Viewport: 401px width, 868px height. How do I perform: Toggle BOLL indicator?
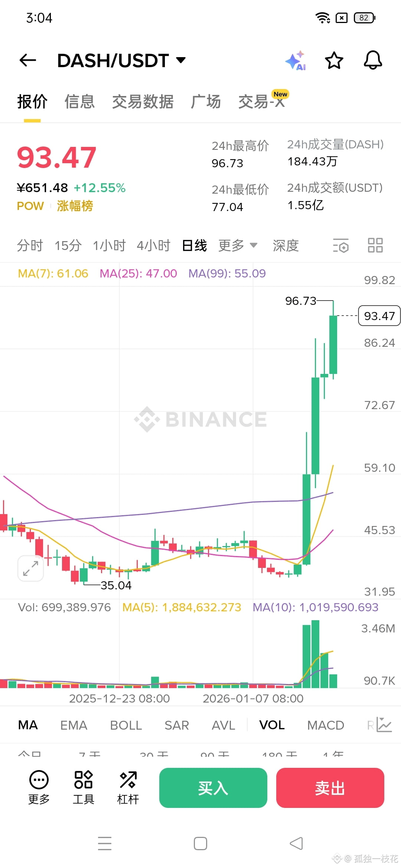[x=126, y=725]
